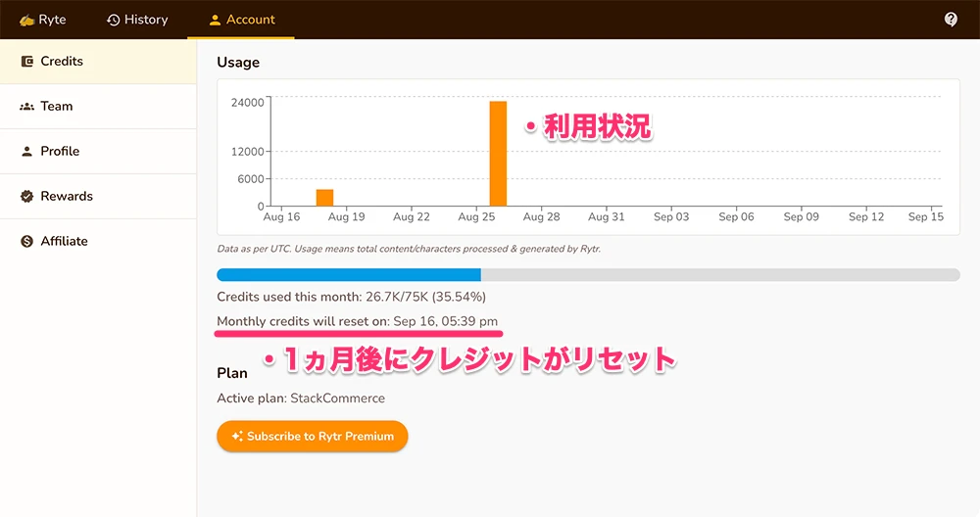Screen dimensions: 980x517
Task: Click the Team people icon
Action: [27, 107]
